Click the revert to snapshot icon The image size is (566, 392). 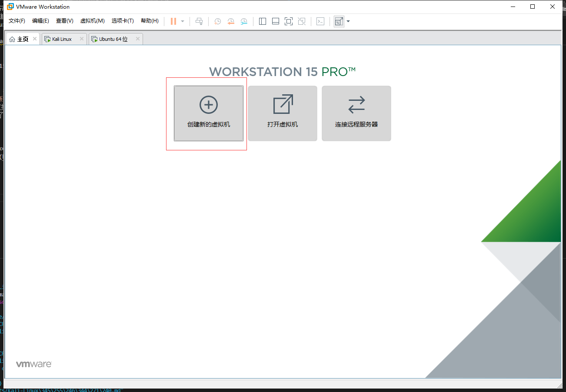pos(231,21)
